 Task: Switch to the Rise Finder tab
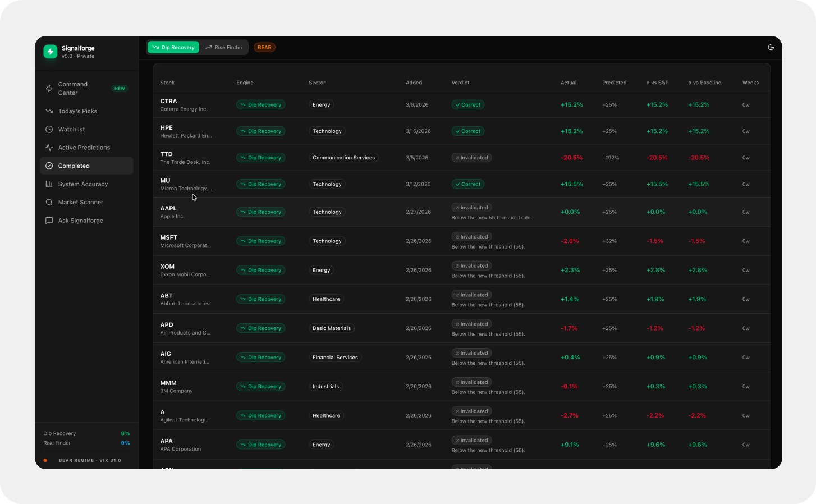point(224,47)
